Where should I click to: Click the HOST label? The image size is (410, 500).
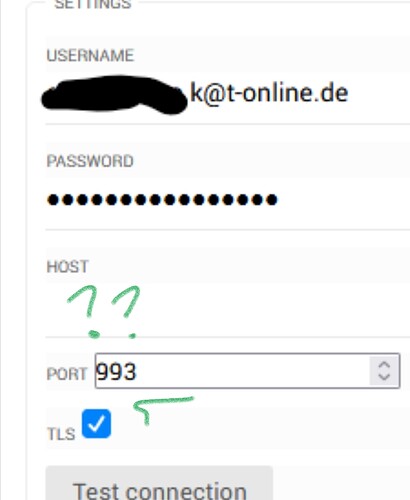coord(67,267)
